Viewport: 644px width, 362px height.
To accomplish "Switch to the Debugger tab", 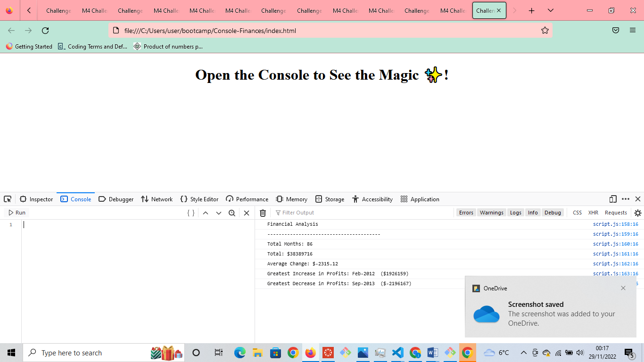I will (x=116, y=199).
